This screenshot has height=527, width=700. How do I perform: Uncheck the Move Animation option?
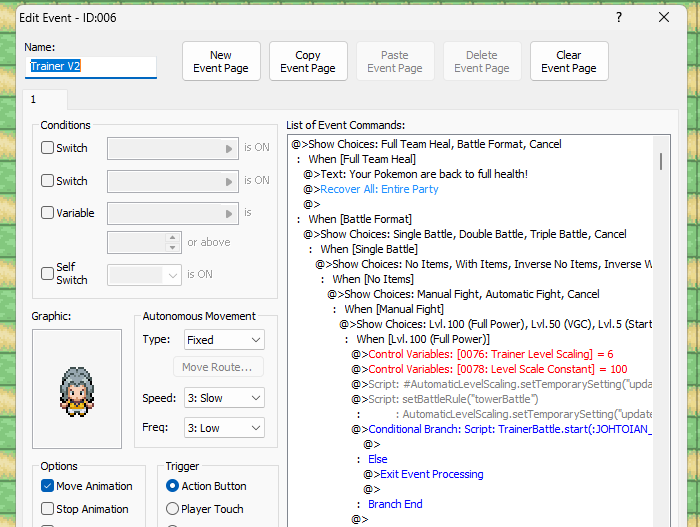coord(48,486)
